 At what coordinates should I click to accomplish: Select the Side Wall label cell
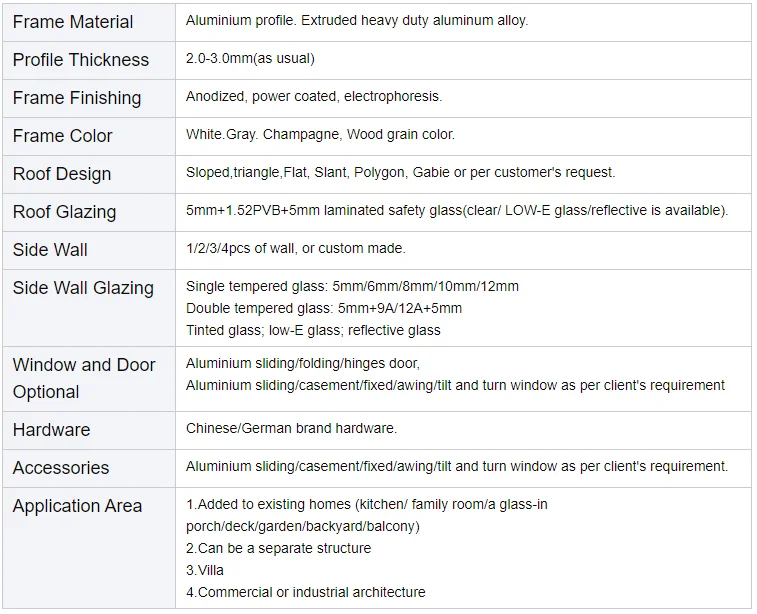[x=50, y=250]
